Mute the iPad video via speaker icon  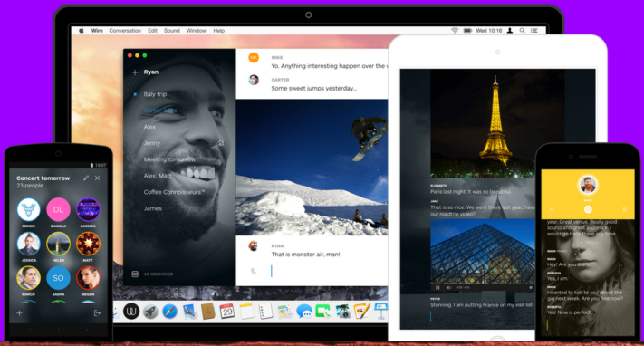(x=448, y=288)
